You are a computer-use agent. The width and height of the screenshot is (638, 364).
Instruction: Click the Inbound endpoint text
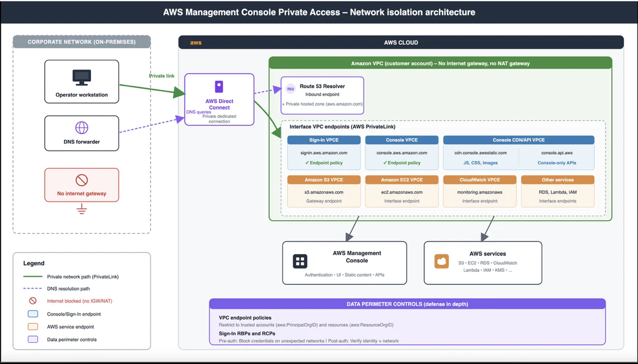click(x=322, y=95)
